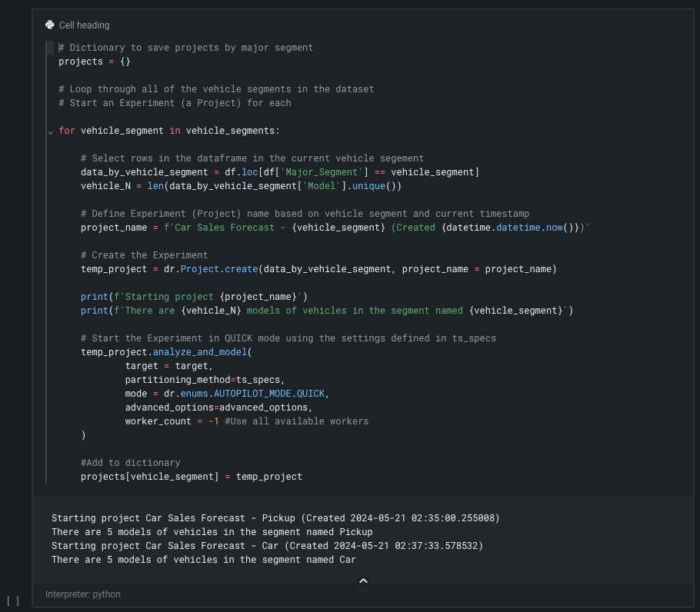This screenshot has height=612, width=700.
Task: Click the partitioning_method=ts_specs argument line
Action: [205, 380]
